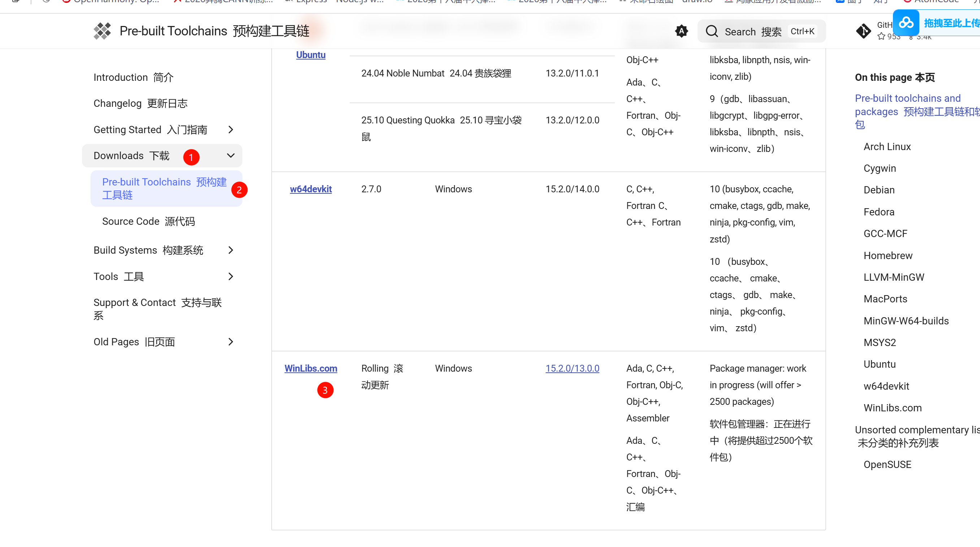Click the site logo icon in the header
Image resolution: width=980 pixels, height=547 pixels.
pyautogui.click(x=102, y=31)
